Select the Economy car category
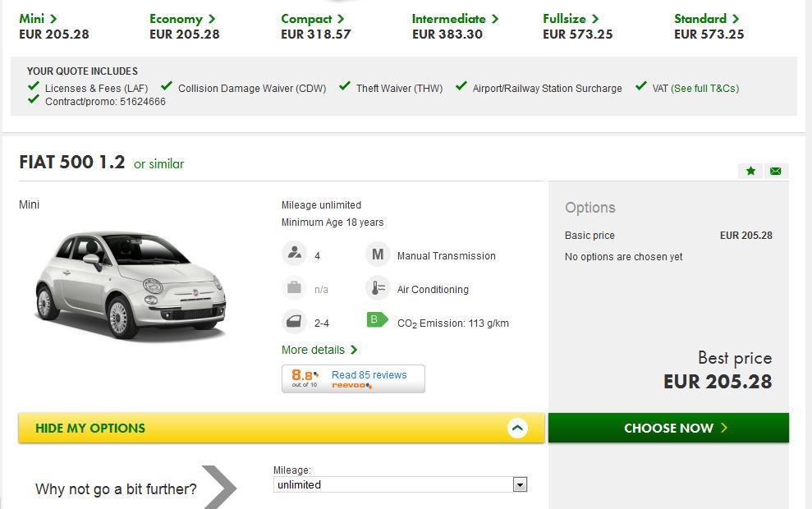The width and height of the screenshot is (812, 509). pos(182,19)
